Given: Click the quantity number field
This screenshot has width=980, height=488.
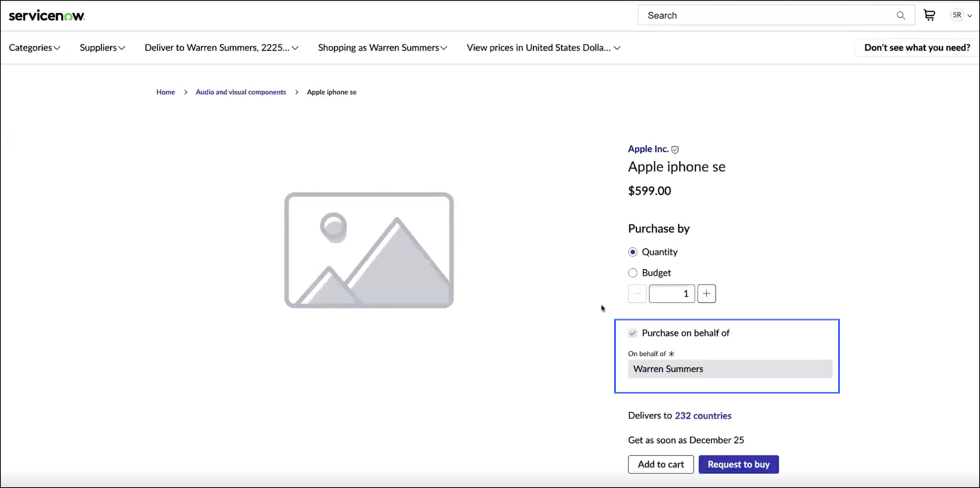Looking at the screenshot, I should [x=671, y=294].
